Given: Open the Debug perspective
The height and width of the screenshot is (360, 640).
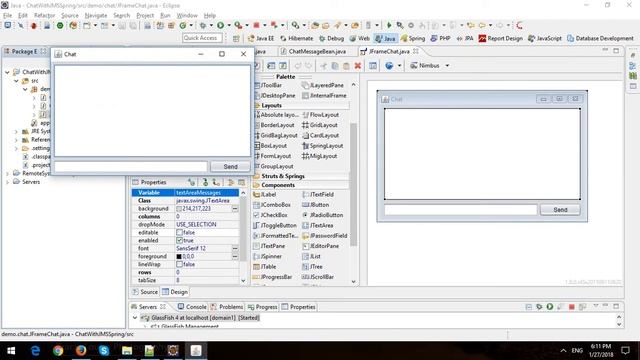Looking at the screenshot, I should (x=331, y=38).
